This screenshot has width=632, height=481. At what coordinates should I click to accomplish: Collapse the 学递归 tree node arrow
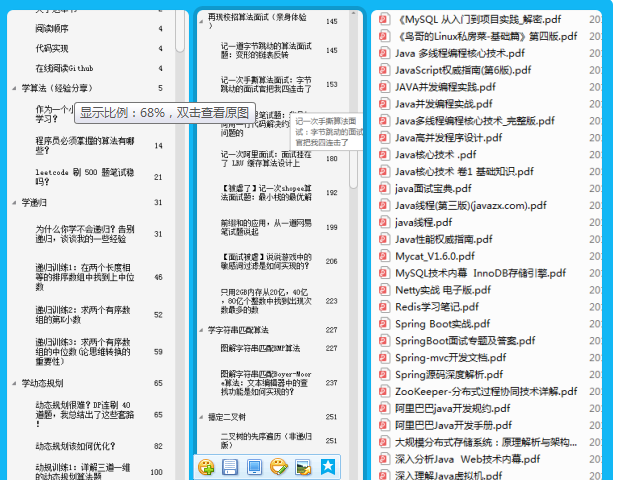click(x=15, y=203)
